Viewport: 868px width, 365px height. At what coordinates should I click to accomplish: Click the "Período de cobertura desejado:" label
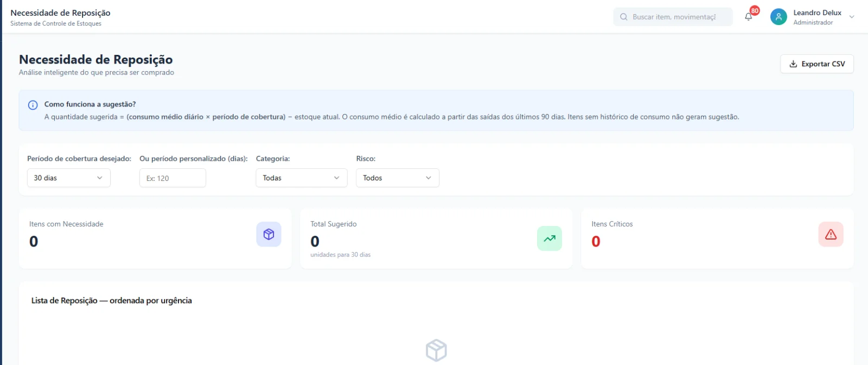79,159
